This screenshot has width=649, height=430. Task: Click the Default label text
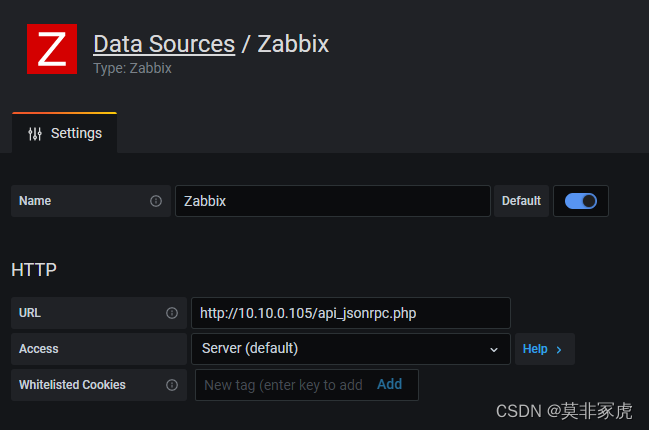(x=521, y=201)
